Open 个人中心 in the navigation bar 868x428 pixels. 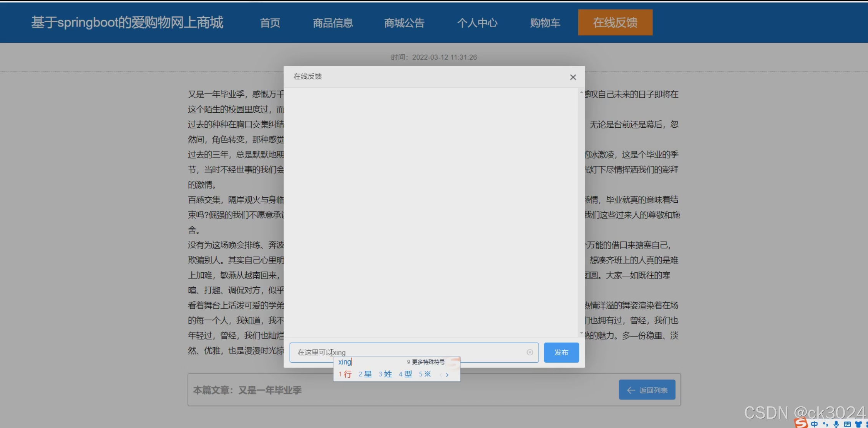[x=477, y=23]
